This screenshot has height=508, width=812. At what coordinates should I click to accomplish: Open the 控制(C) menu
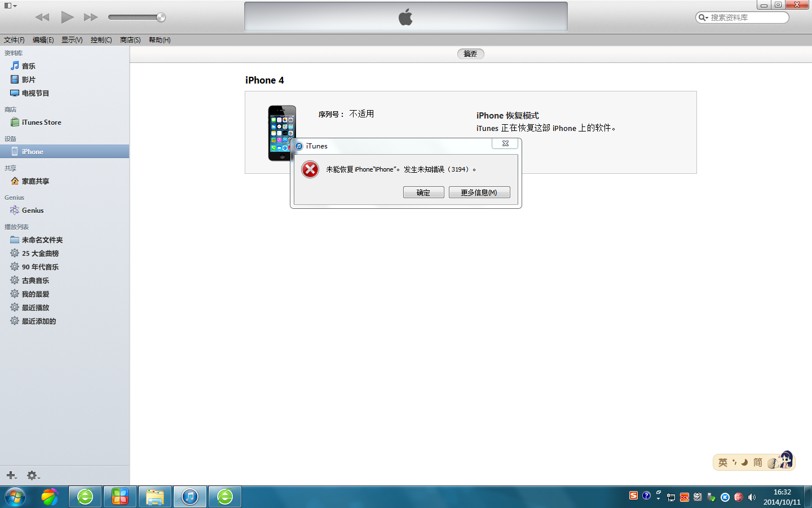101,40
